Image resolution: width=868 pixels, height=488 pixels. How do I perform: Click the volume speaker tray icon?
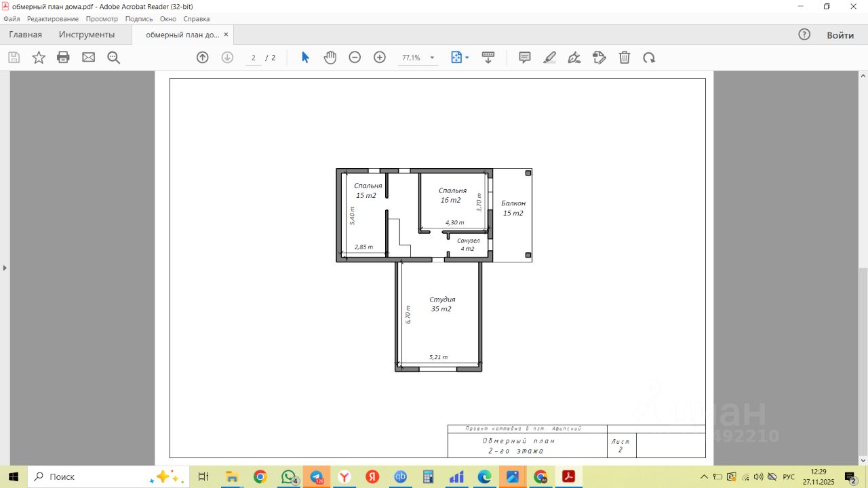tap(758, 476)
